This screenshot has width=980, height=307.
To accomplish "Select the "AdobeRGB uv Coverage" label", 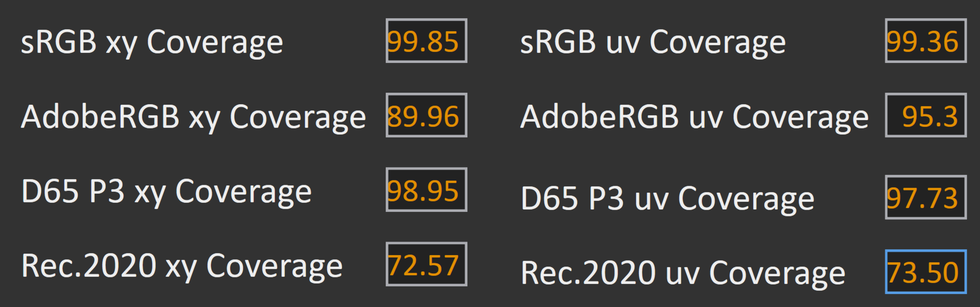I will [x=694, y=116].
